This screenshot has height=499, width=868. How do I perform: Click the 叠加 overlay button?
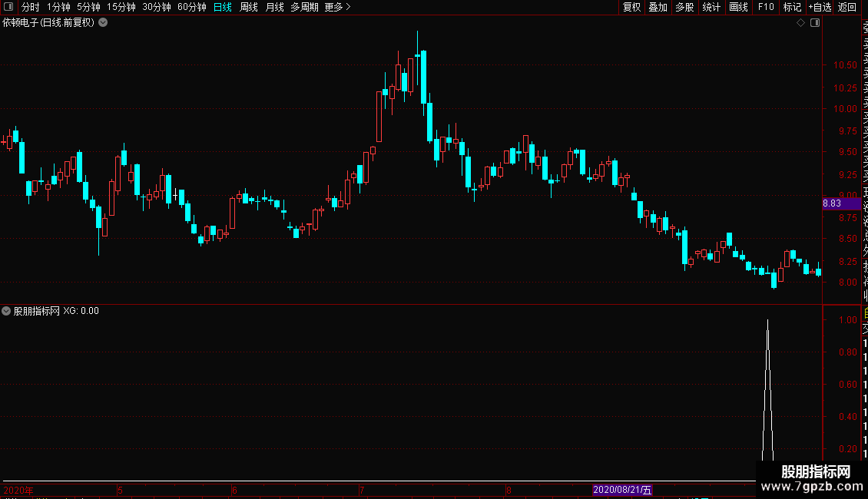click(658, 7)
